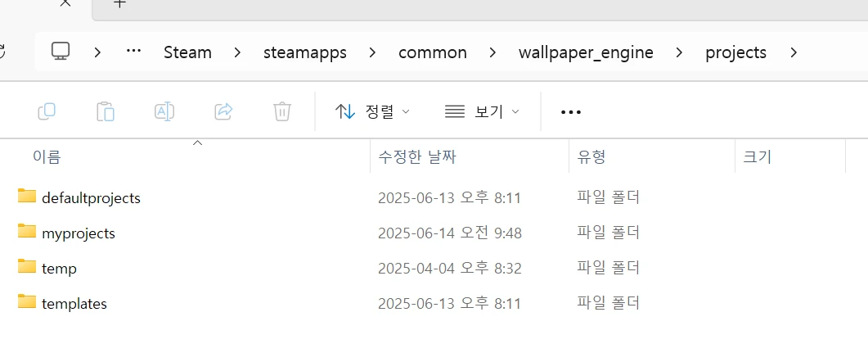Click the Delete trash can icon
The image size is (868, 362).
pyautogui.click(x=282, y=111)
